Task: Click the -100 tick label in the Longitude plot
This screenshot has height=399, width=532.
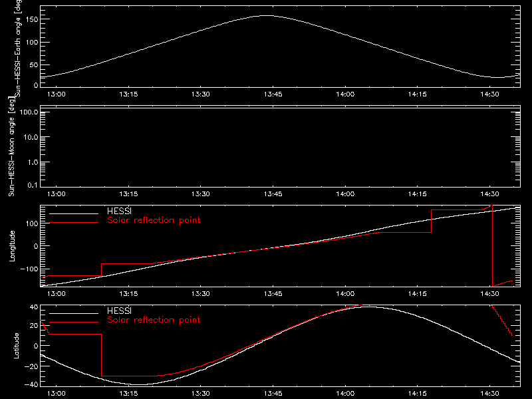Action: (x=29, y=269)
